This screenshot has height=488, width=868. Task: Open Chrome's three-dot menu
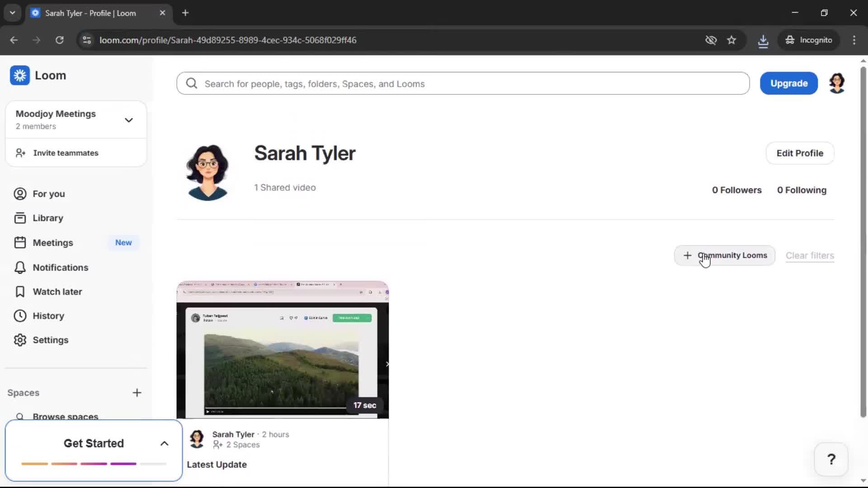(854, 40)
